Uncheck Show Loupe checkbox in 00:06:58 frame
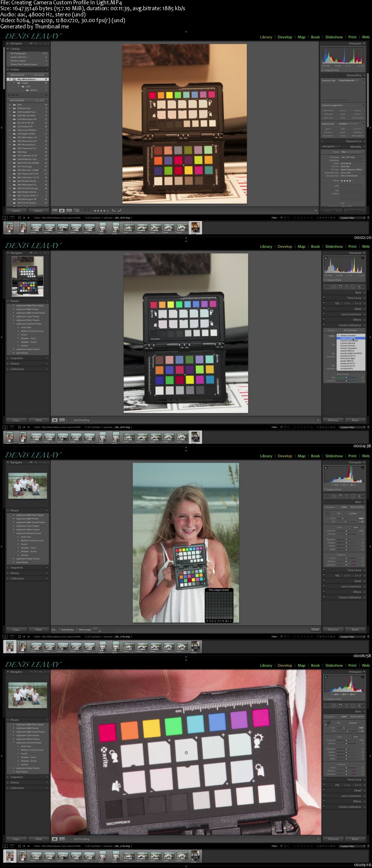The height and width of the screenshot is (868, 372). click(77, 629)
